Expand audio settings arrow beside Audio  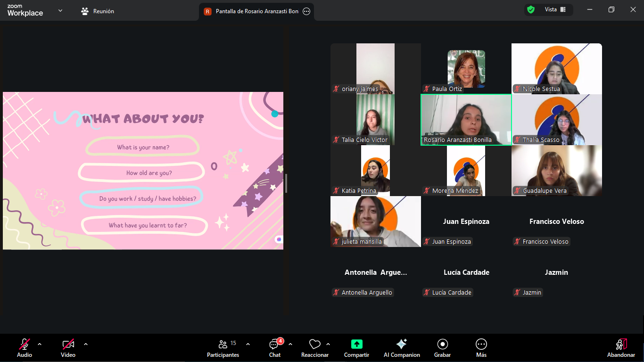pos(40,344)
